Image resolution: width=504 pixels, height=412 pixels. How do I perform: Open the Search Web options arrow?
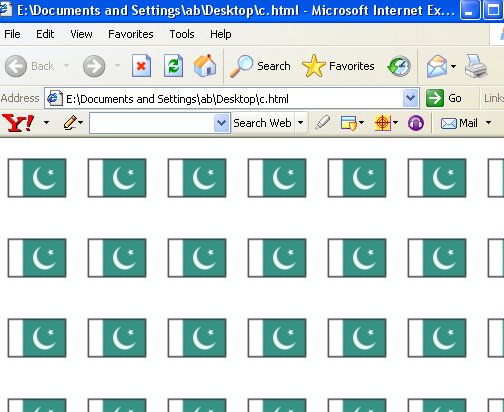(300, 123)
